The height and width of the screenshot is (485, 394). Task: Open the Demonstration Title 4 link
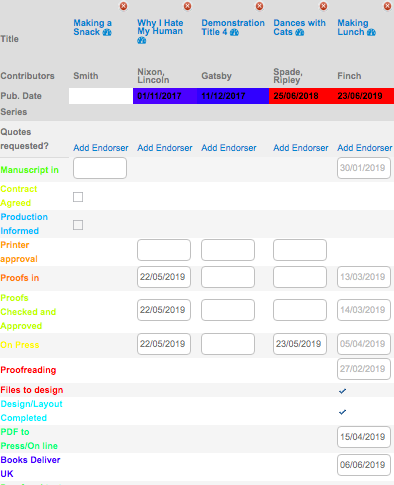233,27
